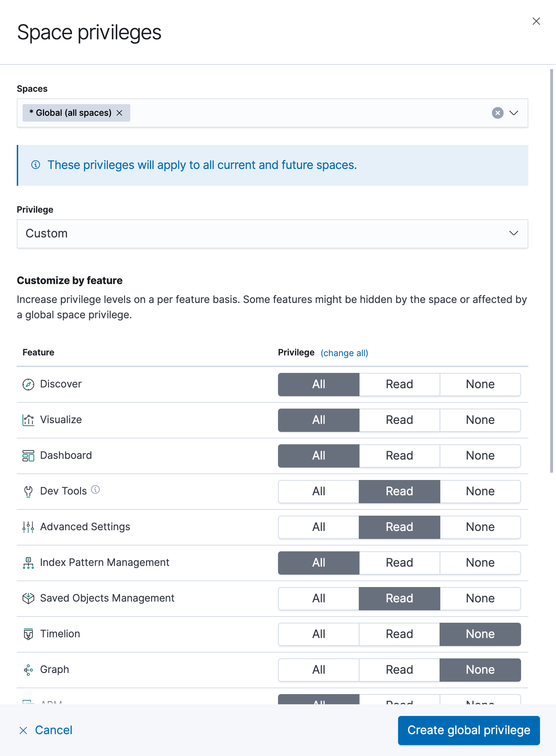Set Index Pattern Management to All
The height and width of the screenshot is (756, 556).
319,563
